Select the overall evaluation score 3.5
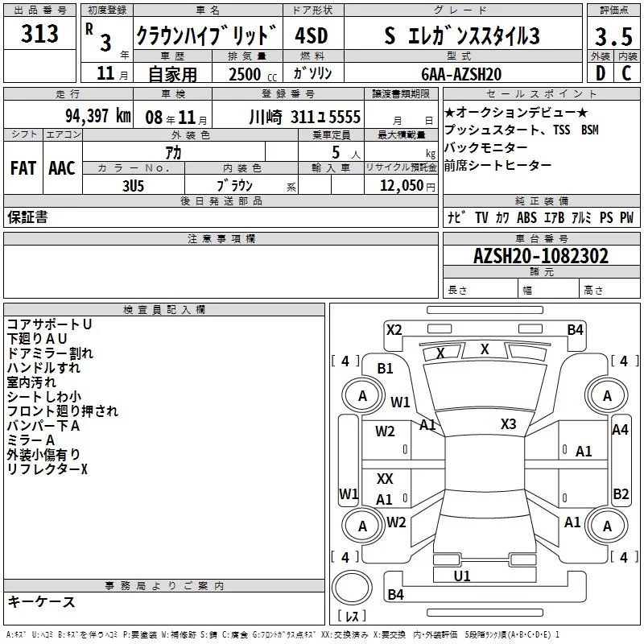The width and height of the screenshot is (644, 644). (612, 36)
